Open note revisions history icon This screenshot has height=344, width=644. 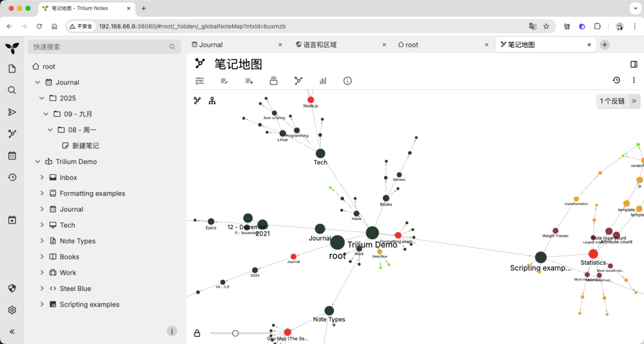click(x=617, y=80)
